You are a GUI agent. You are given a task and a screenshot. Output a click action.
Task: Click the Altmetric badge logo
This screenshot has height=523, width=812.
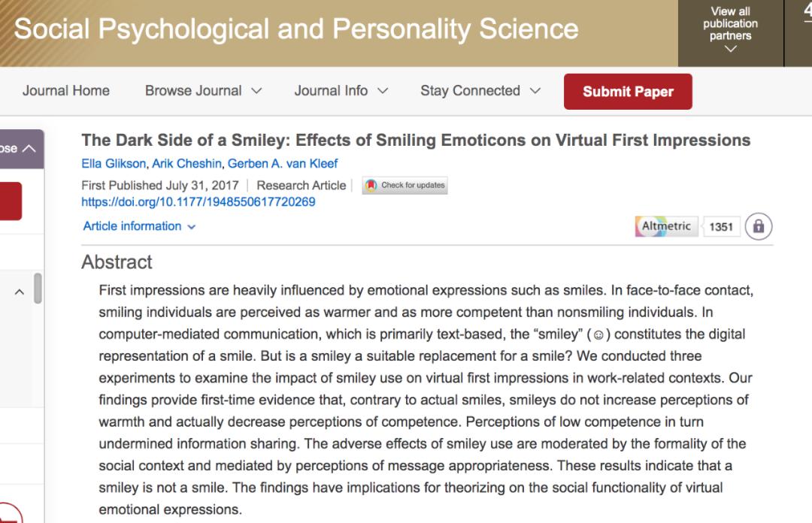pos(667,226)
